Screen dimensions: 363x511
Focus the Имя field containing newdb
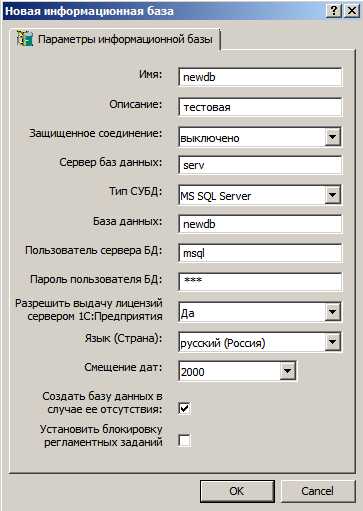[260, 77]
